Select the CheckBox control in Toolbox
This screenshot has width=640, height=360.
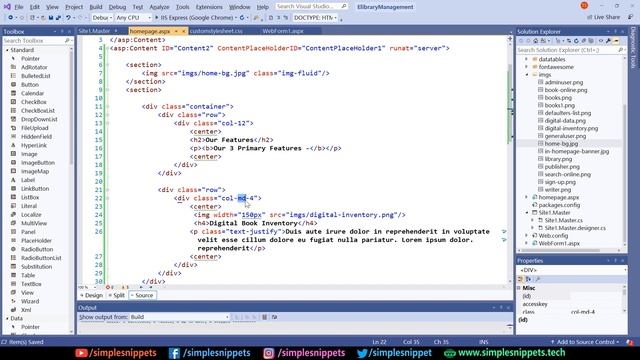click(33, 102)
